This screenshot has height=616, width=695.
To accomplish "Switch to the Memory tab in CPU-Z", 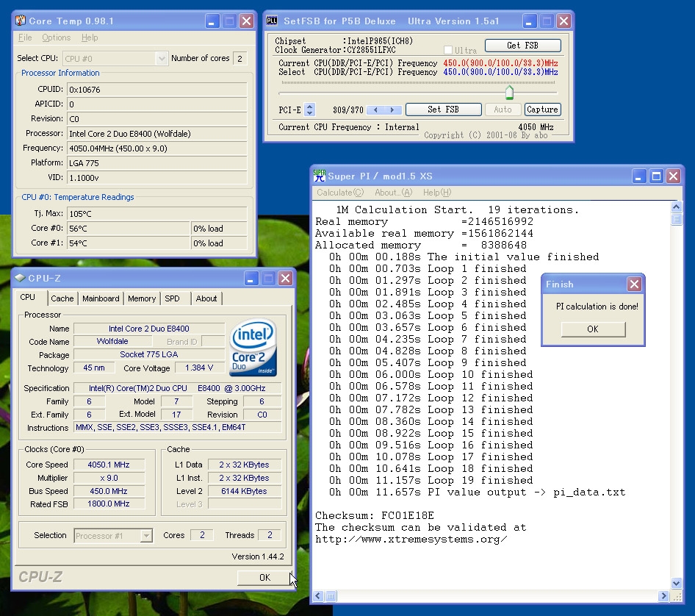I will (x=142, y=298).
